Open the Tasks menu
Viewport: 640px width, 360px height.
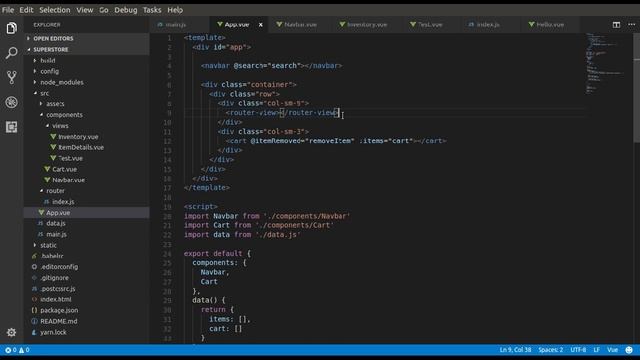tap(152, 10)
